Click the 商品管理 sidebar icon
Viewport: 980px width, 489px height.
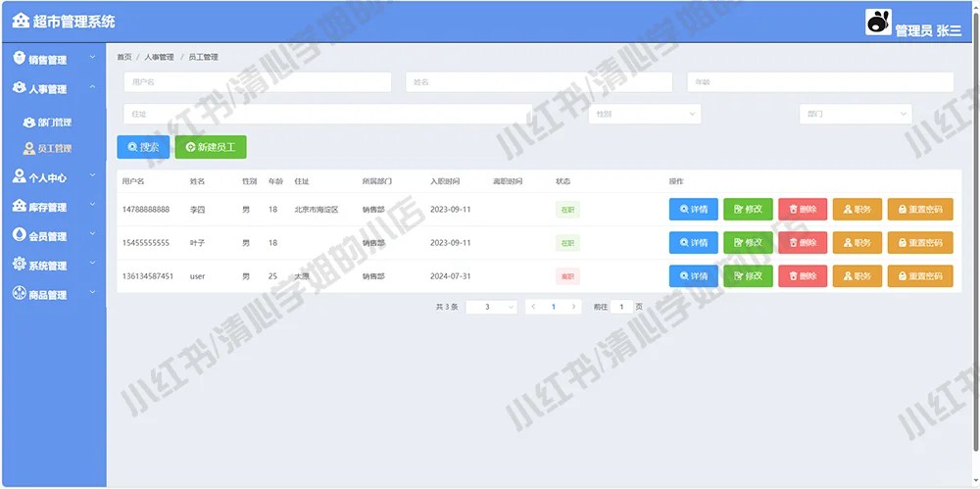pos(20,294)
